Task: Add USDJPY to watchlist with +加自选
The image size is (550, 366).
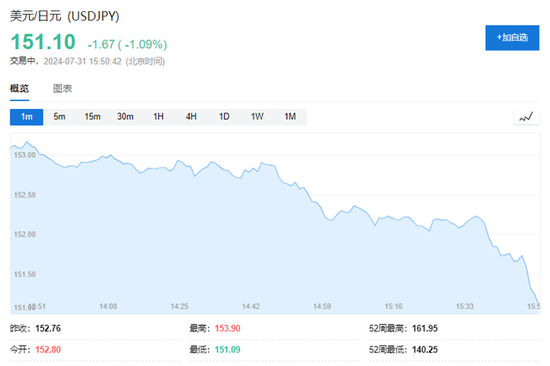Action: (512, 38)
